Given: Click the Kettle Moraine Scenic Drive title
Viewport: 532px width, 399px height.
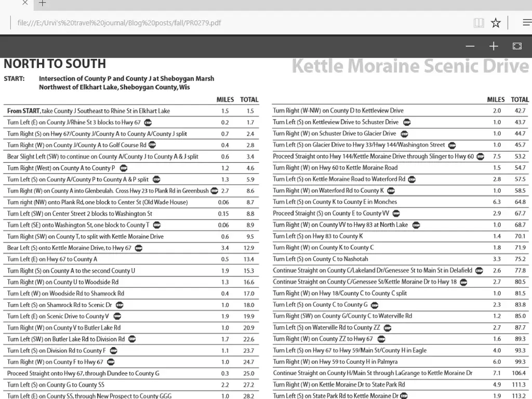Looking at the screenshot, I should [410, 66].
